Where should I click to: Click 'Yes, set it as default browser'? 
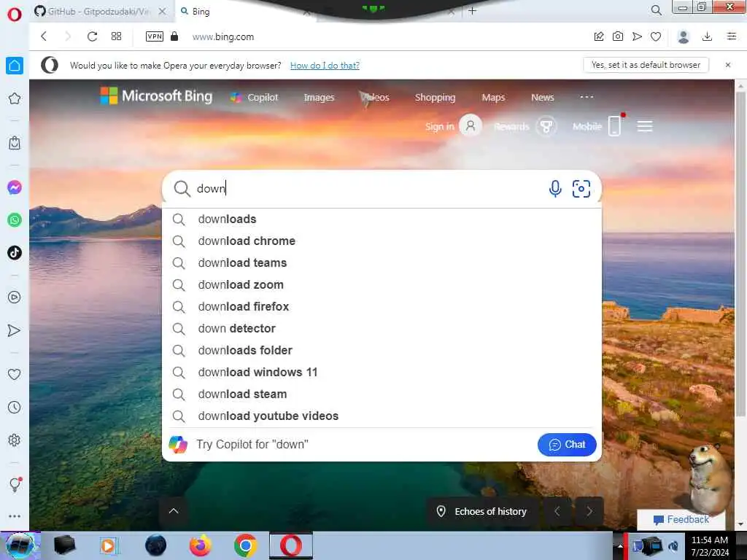point(646,65)
